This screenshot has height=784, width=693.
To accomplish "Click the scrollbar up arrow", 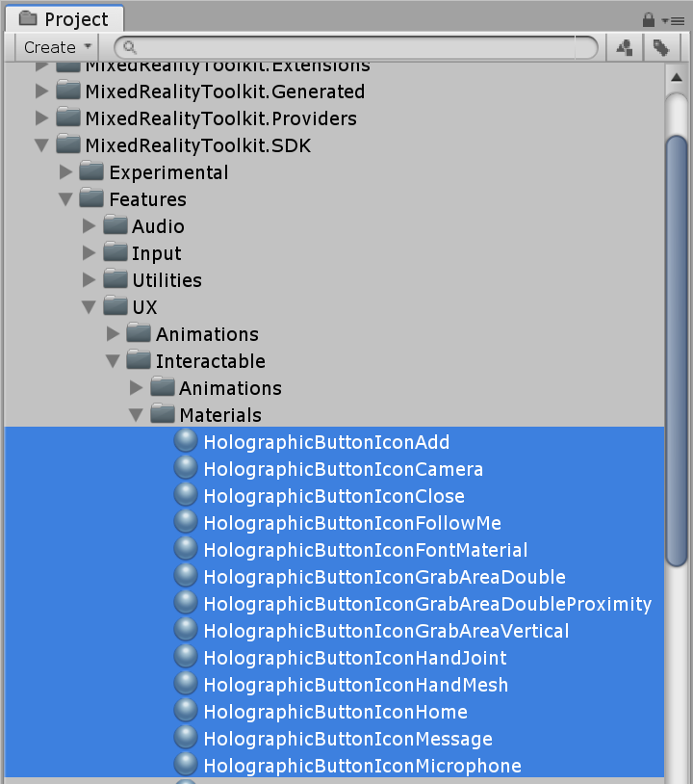I will 677,77.
